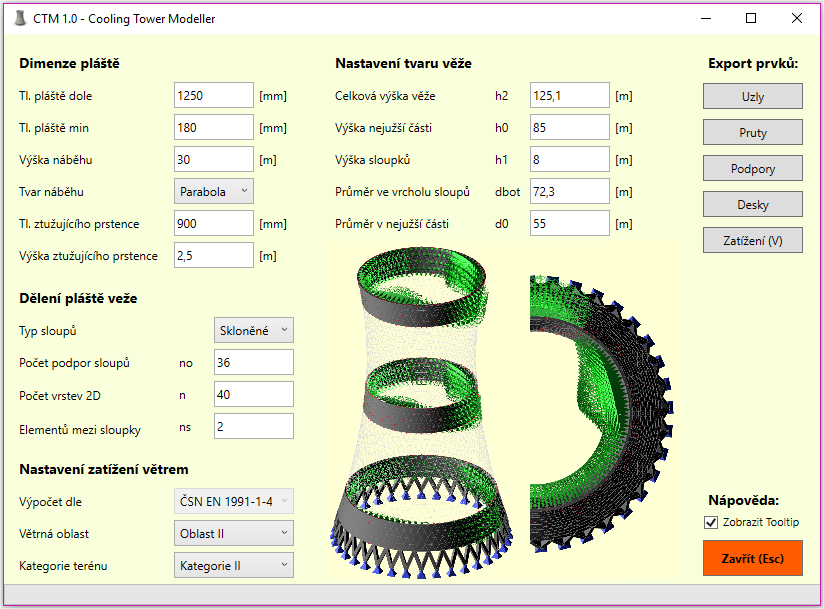The image size is (824, 609).
Task: Export slabs with the Desky button
Action: (x=753, y=204)
